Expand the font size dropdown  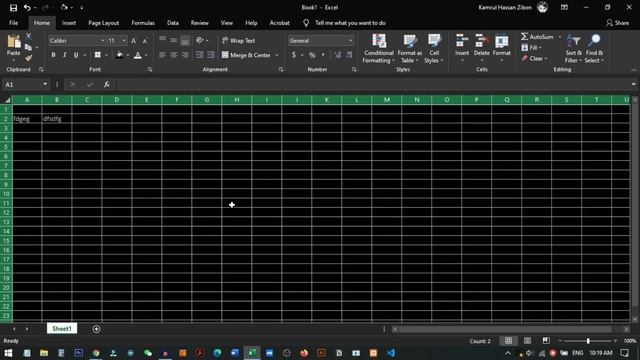click(124, 41)
